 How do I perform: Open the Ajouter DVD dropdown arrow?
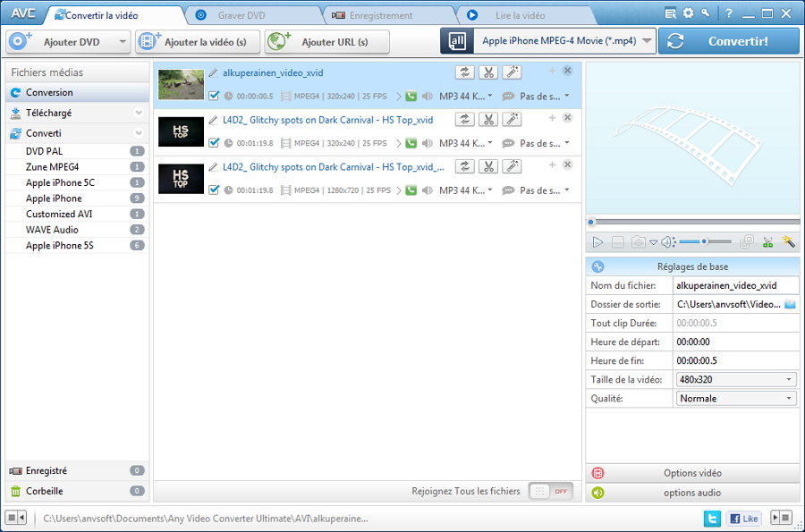(x=123, y=41)
